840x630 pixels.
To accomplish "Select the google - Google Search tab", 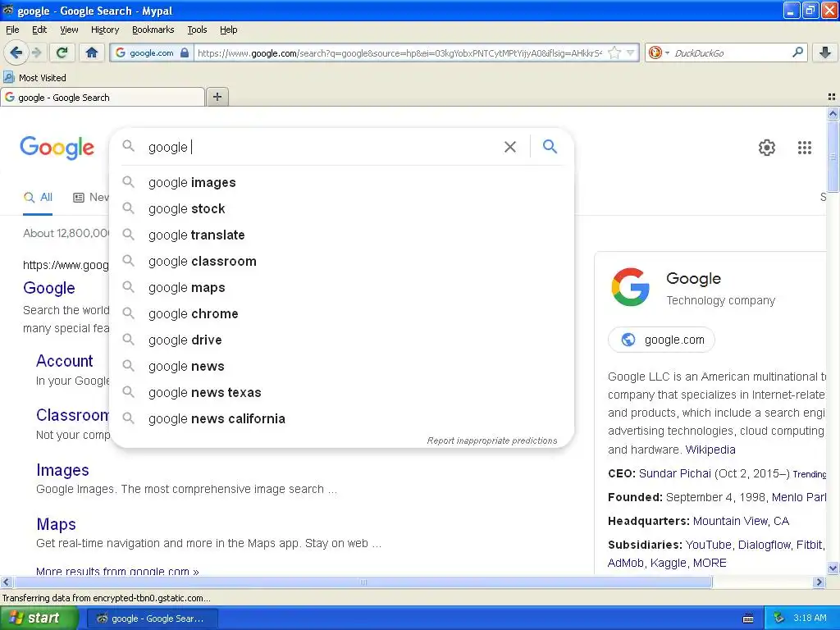I will (x=103, y=98).
